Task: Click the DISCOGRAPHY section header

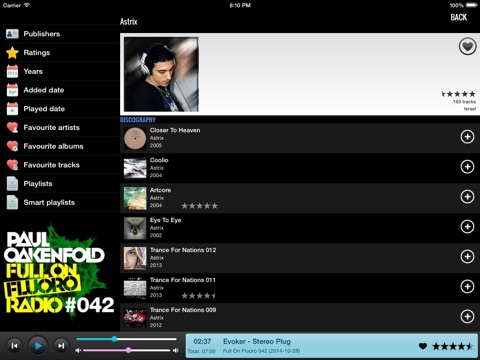Action: (x=138, y=120)
